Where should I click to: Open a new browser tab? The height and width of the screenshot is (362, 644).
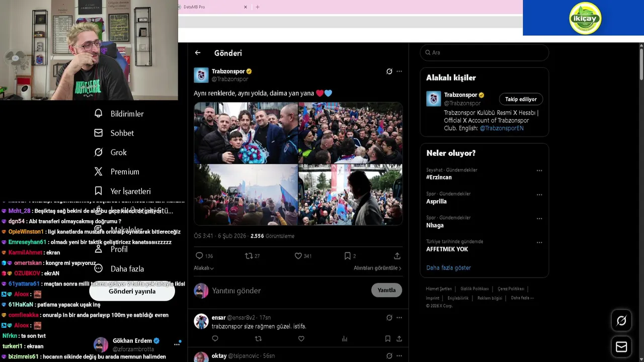pos(258,7)
